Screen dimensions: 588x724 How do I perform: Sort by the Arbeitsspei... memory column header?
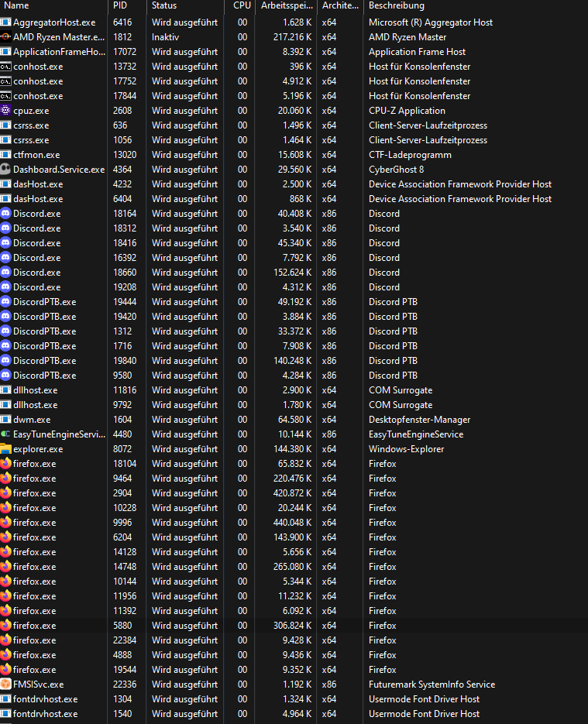point(287,5)
